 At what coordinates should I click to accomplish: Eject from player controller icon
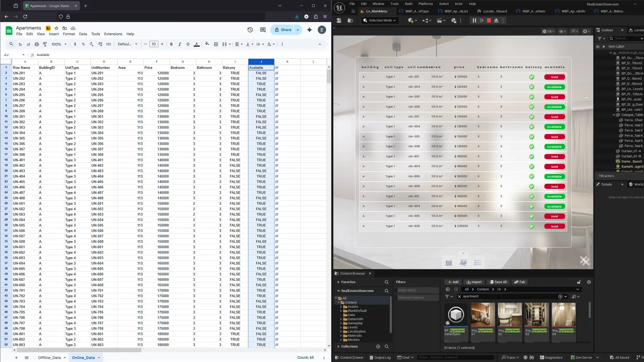(x=496, y=20)
